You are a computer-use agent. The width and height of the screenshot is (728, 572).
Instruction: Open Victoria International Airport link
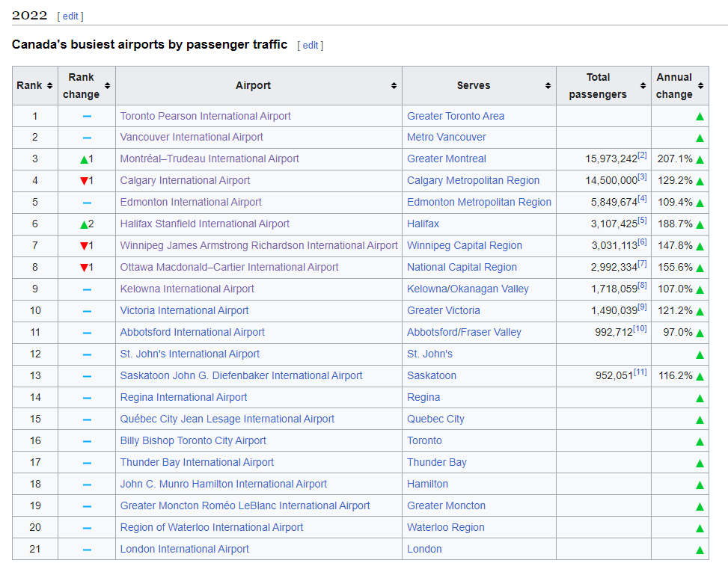point(184,310)
